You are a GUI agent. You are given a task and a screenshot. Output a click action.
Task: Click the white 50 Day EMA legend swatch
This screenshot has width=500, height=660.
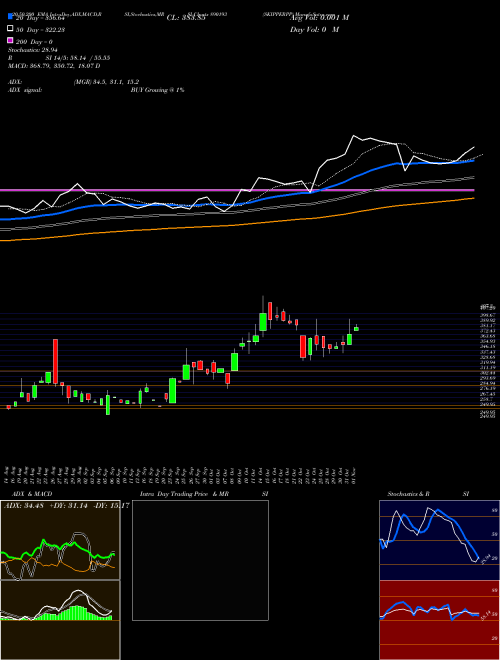point(10,29)
